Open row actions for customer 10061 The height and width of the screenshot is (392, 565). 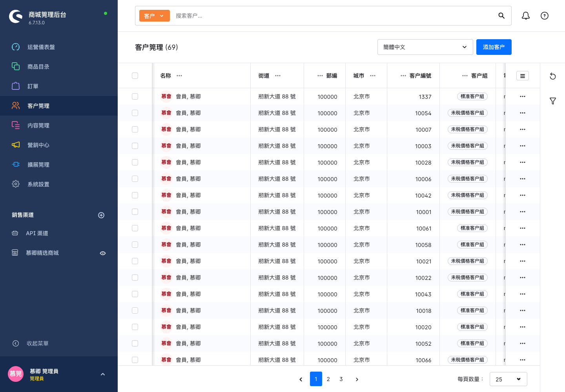[x=523, y=228]
